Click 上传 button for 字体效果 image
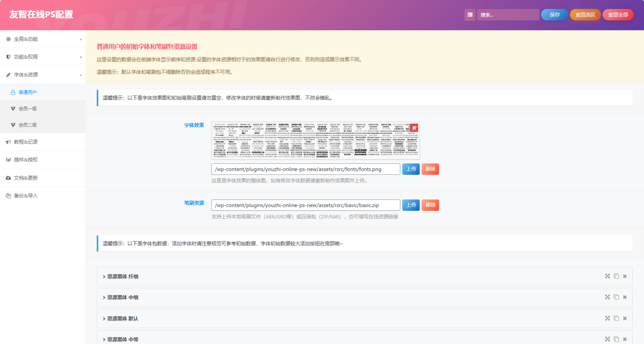644x344 pixels. point(411,169)
